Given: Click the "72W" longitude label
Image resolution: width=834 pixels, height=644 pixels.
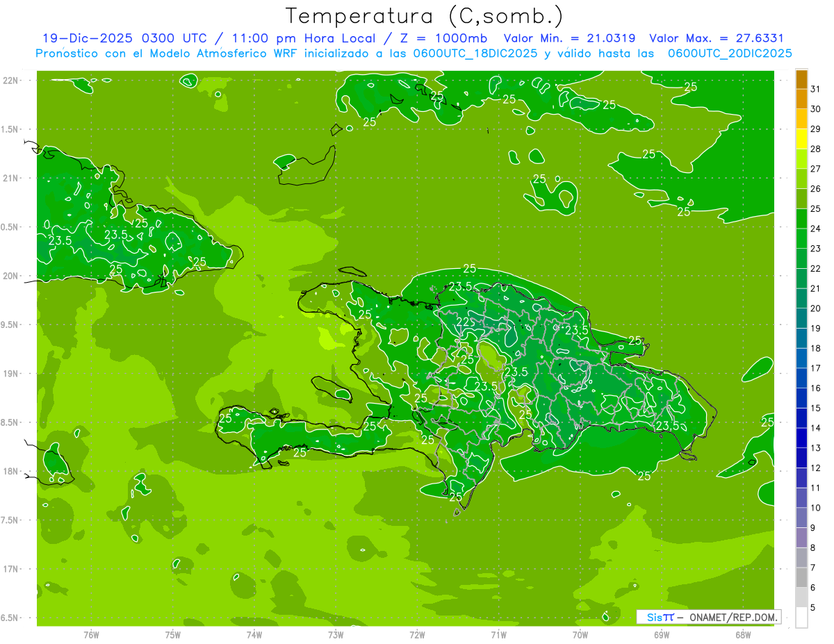Looking at the screenshot, I should pos(417,634).
